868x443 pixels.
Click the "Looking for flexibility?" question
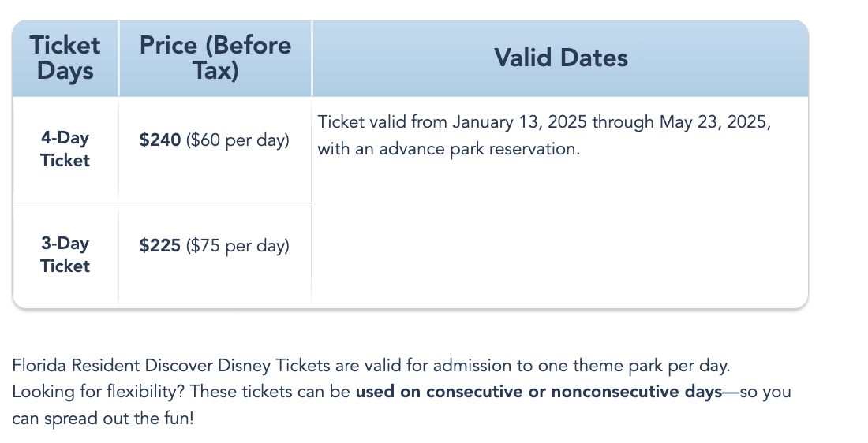(99, 391)
